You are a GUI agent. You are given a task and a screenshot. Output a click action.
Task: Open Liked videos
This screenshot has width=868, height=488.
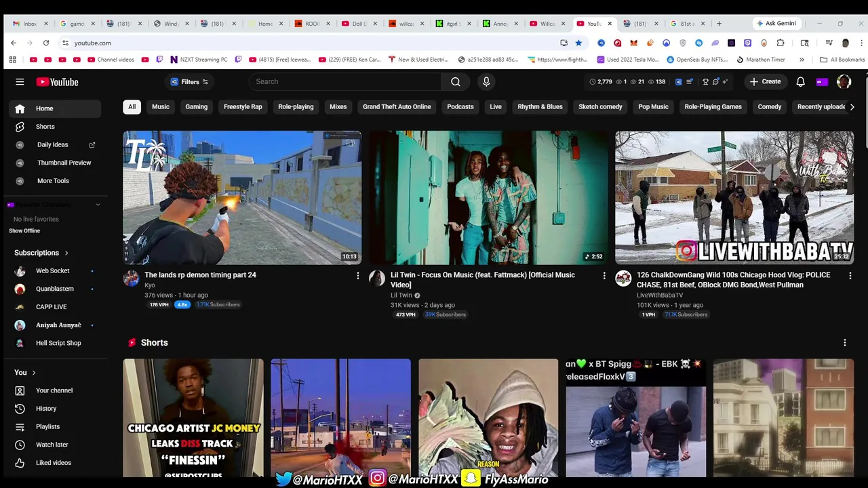pyautogui.click(x=55, y=463)
